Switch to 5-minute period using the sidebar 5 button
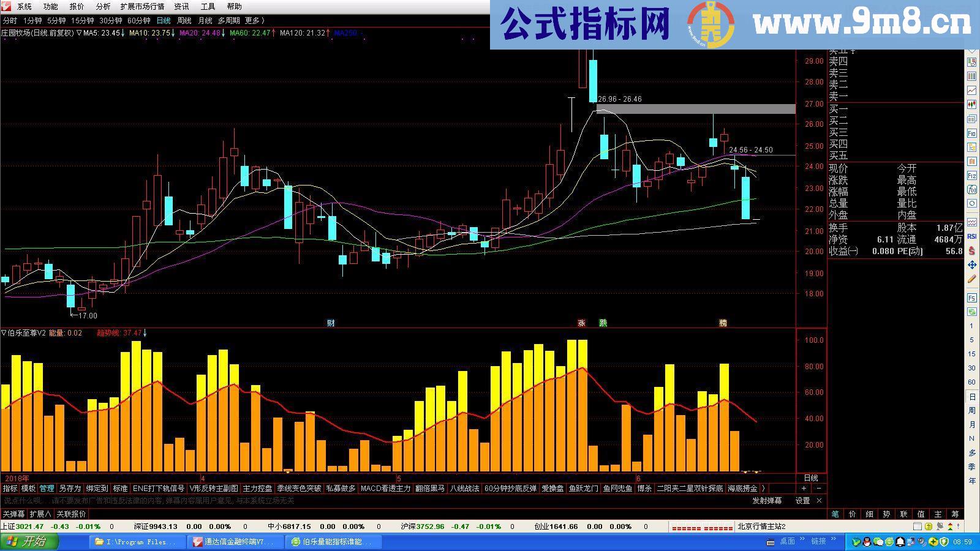 click(x=971, y=340)
